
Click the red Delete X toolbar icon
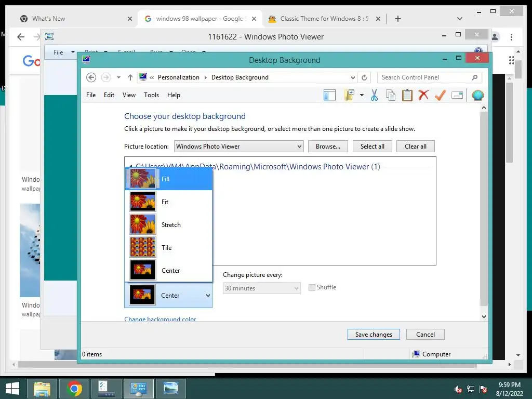point(423,95)
